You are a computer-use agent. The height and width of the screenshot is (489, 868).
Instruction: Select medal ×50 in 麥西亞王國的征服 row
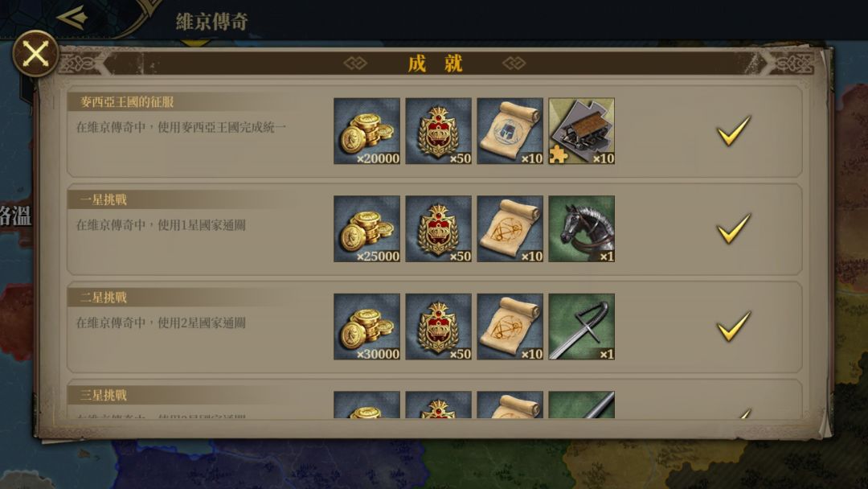[x=439, y=131]
